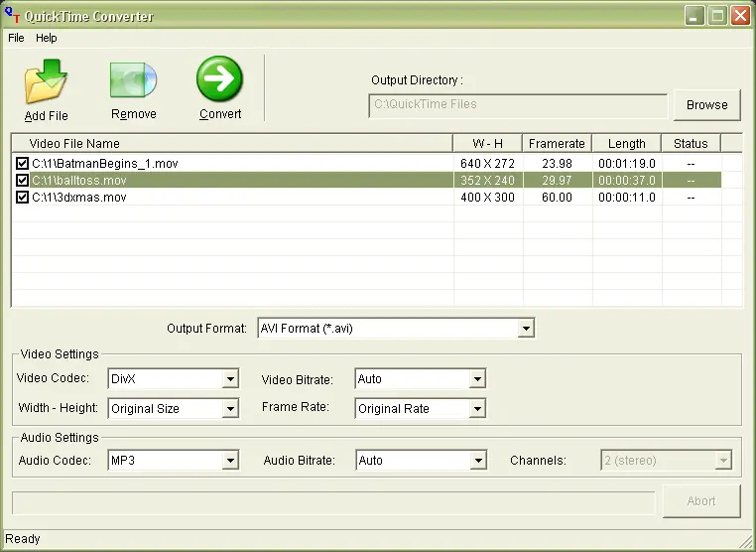Image resolution: width=756 pixels, height=552 pixels.
Task: Open the Frame Rate dropdown
Action: click(477, 409)
